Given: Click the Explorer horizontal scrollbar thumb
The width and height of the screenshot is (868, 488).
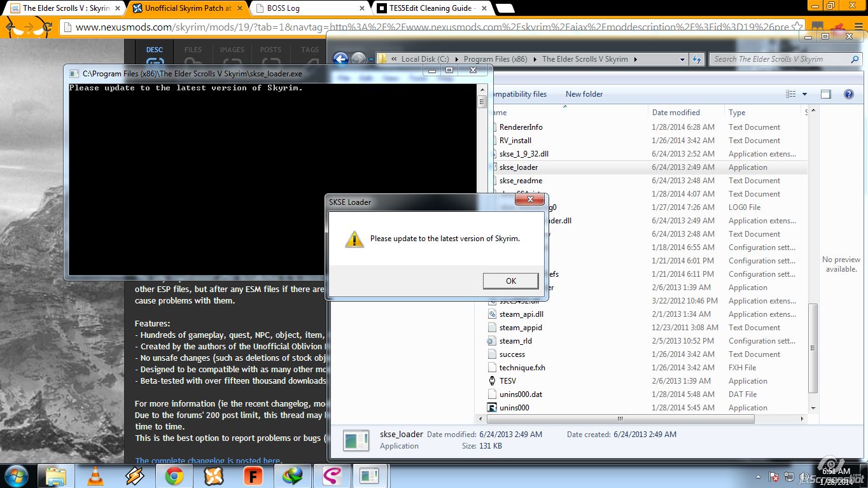Looking at the screenshot, I should 620,419.
